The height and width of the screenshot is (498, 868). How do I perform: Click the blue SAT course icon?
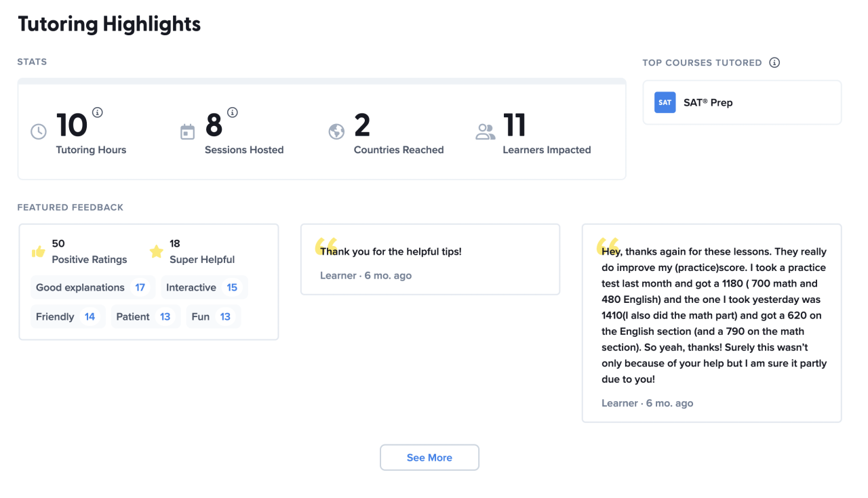665,102
